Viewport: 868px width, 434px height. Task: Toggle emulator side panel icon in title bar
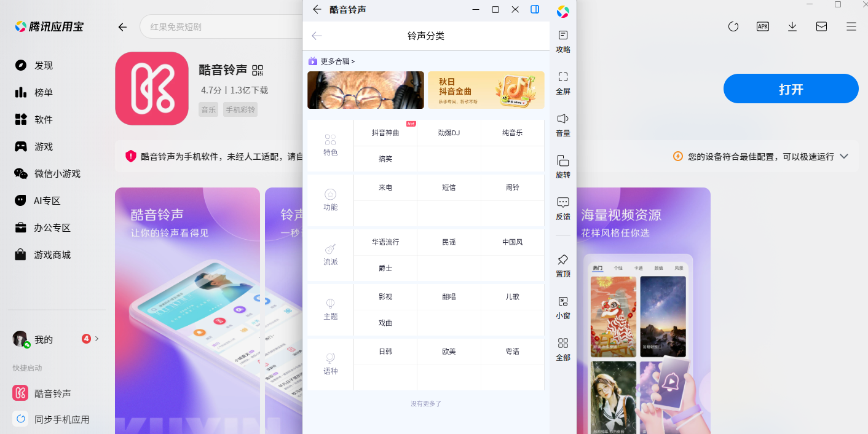point(535,9)
